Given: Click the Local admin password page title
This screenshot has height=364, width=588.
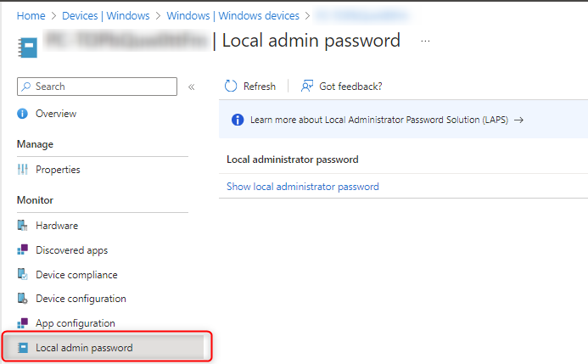Looking at the screenshot, I should tap(311, 42).
